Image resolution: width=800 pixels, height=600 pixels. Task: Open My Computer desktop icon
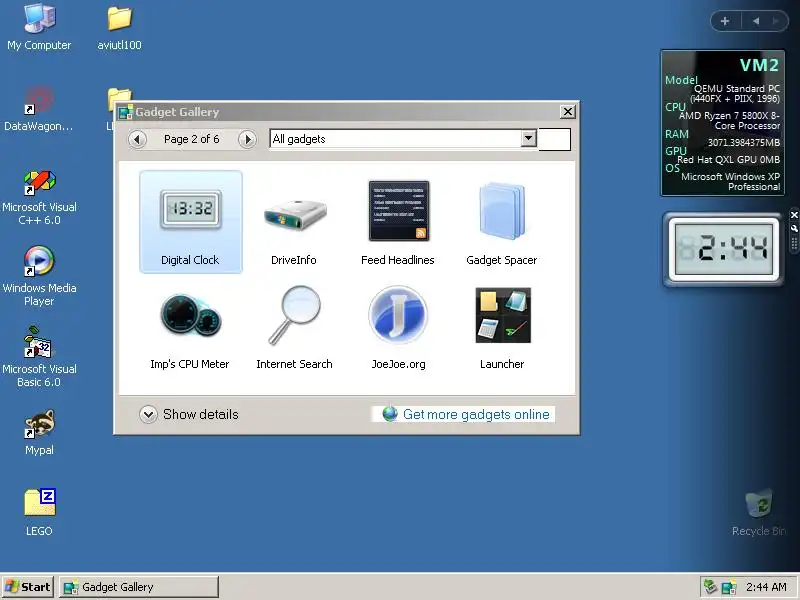click(x=39, y=27)
